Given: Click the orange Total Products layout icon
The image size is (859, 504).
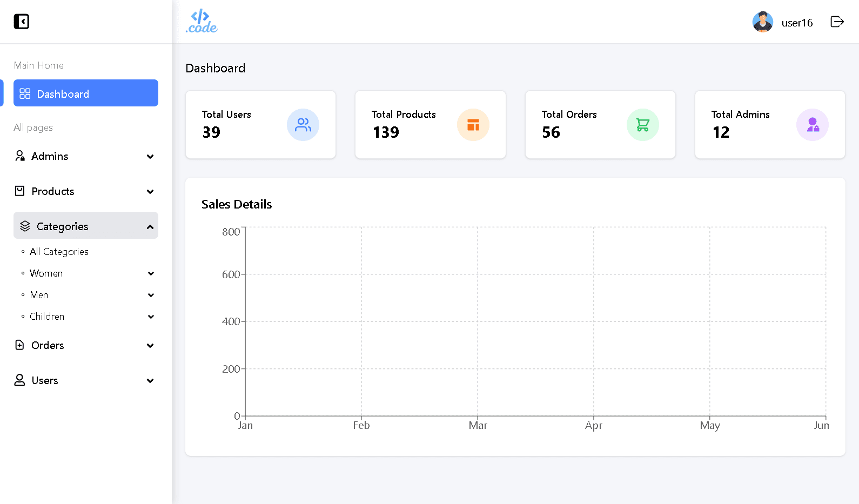Looking at the screenshot, I should (473, 125).
